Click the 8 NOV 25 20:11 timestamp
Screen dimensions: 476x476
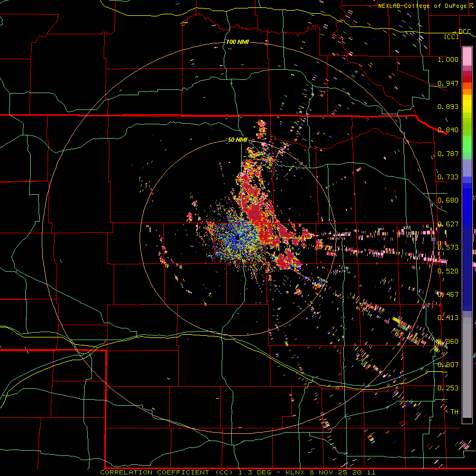pos(342,472)
